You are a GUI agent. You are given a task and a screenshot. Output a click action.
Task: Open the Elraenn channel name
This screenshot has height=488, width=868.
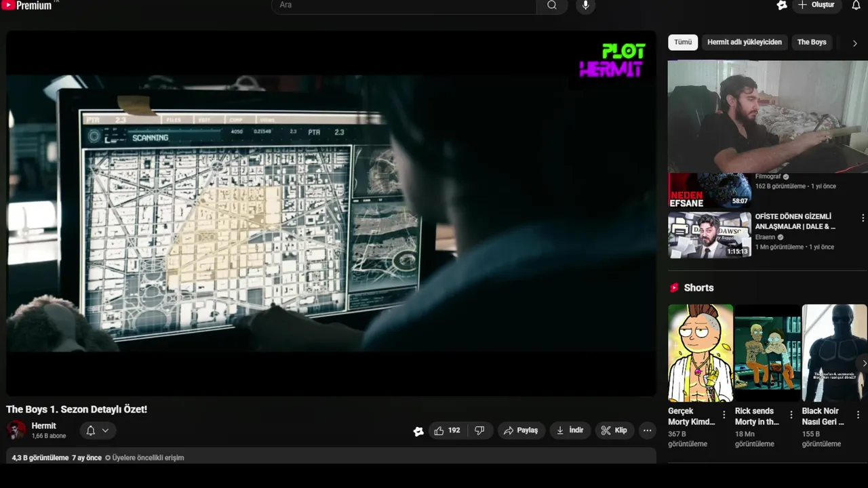[766, 237]
